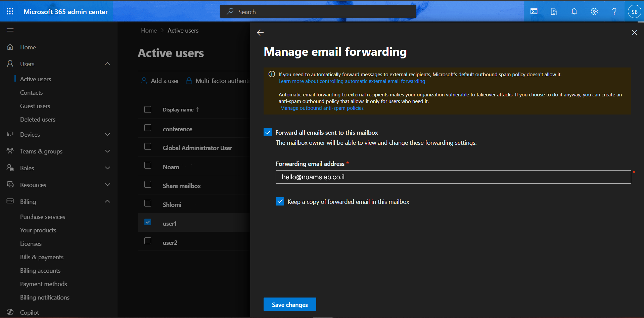The image size is (644, 318).
Task: Click the top Search box
Action: [318, 11]
